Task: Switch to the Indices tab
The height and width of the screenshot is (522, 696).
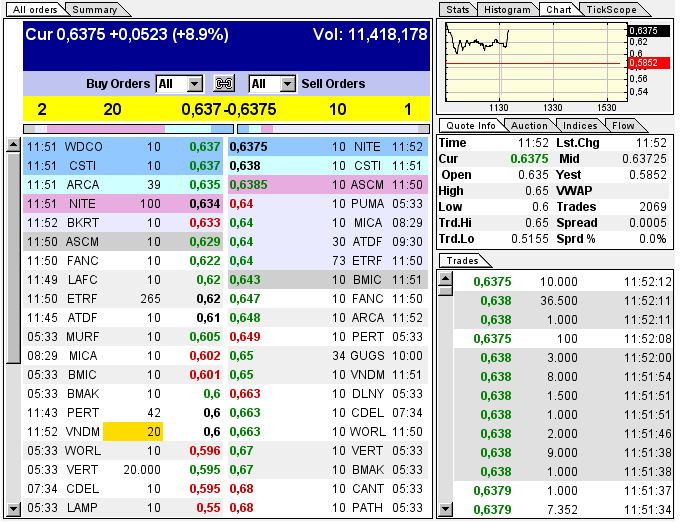Action: pyautogui.click(x=580, y=126)
